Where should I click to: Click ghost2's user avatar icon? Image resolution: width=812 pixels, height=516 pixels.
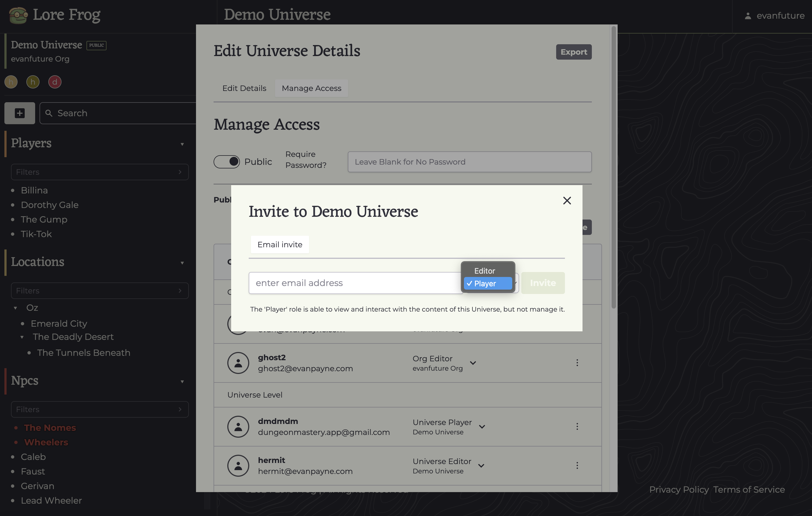click(238, 363)
